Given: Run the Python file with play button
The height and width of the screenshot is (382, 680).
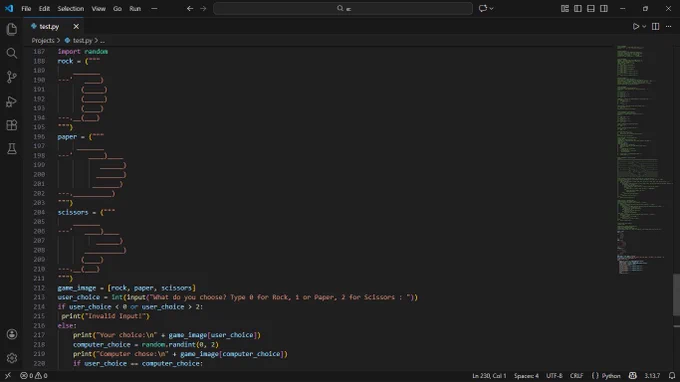Looking at the screenshot, I should (x=636, y=26).
